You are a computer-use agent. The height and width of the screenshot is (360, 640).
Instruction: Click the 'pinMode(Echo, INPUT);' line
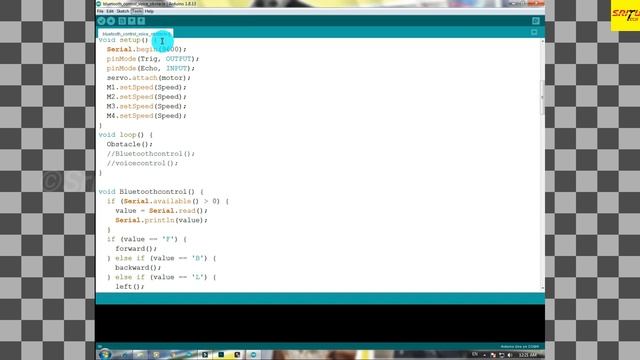(151, 68)
